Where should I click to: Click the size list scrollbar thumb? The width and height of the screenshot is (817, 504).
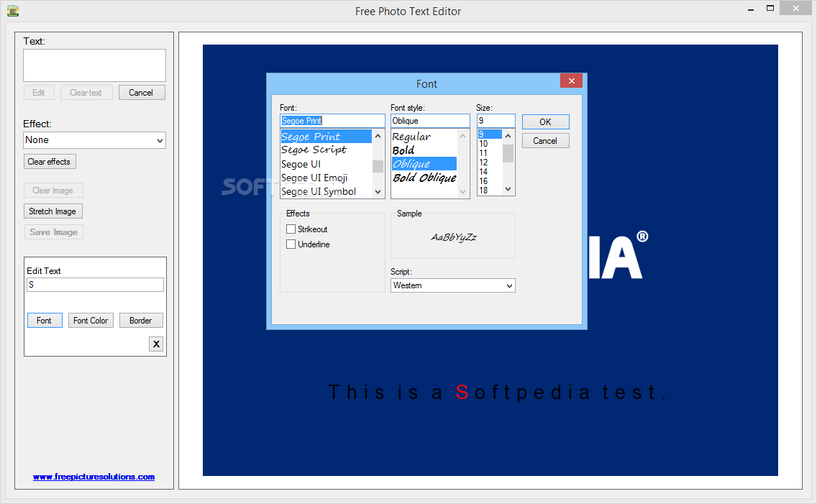pos(508,153)
